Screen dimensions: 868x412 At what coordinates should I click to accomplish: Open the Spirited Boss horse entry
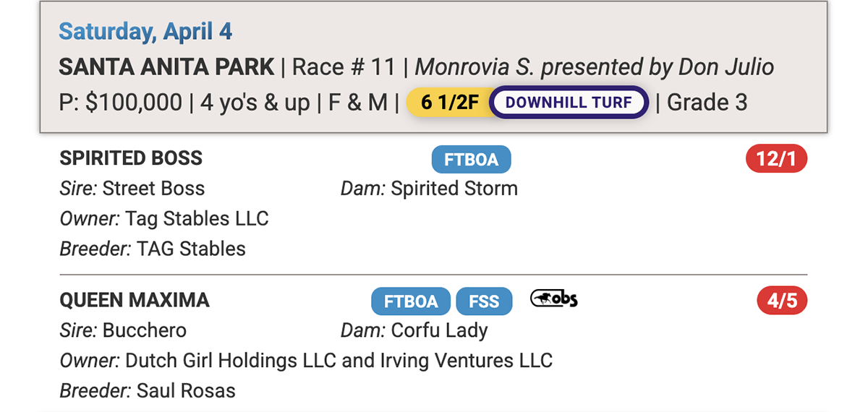131,158
